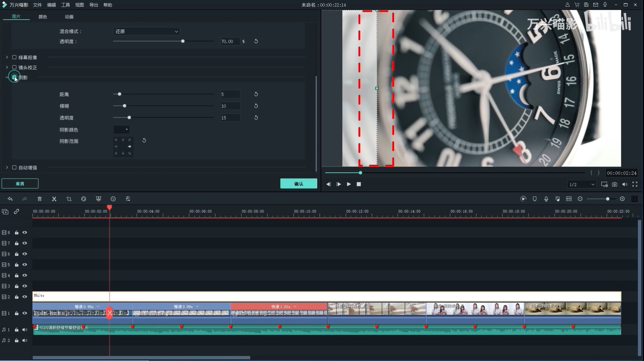Reset the 模糊 value with its reset arrow
The width and height of the screenshot is (644, 361).
tap(256, 106)
